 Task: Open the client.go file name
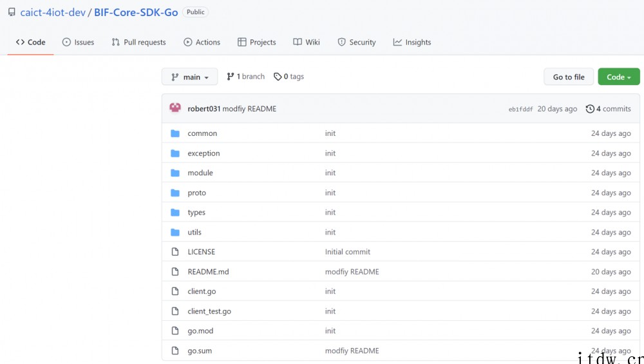[202, 291]
